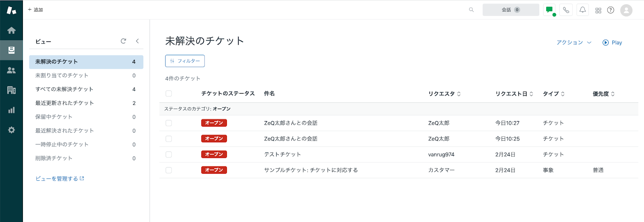Open the Organizations building icon
The width and height of the screenshot is (644, 222).
(11, 90)
